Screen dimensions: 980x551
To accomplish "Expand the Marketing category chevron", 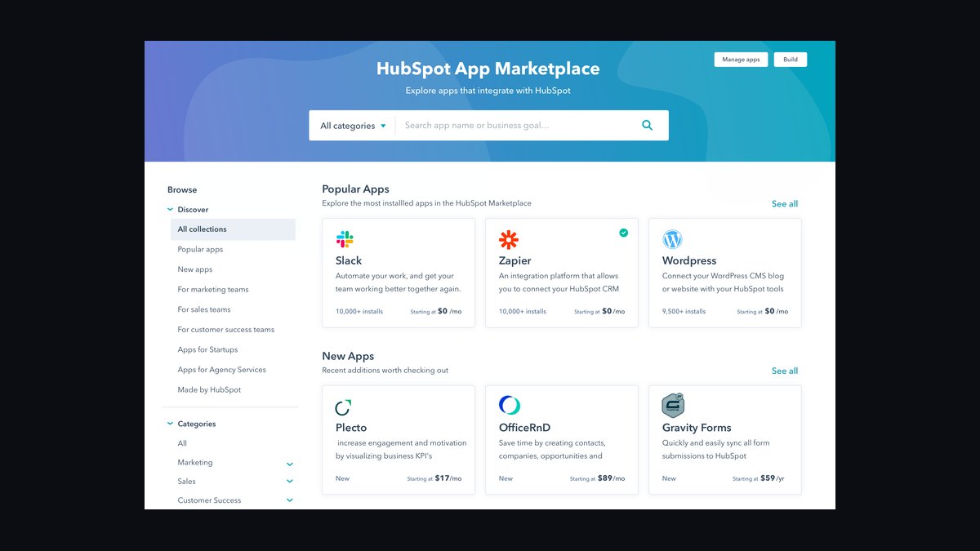I will pyautogui.click(x=290, y=464).
